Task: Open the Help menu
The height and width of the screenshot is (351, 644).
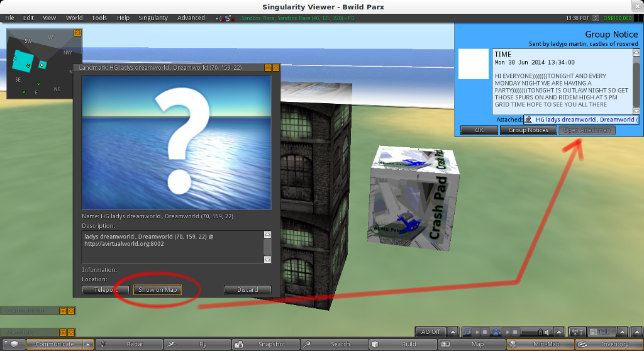Action: [123, 18]
